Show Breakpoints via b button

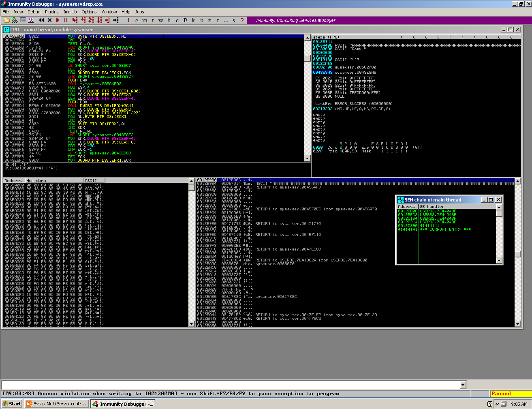pos(201,20)
